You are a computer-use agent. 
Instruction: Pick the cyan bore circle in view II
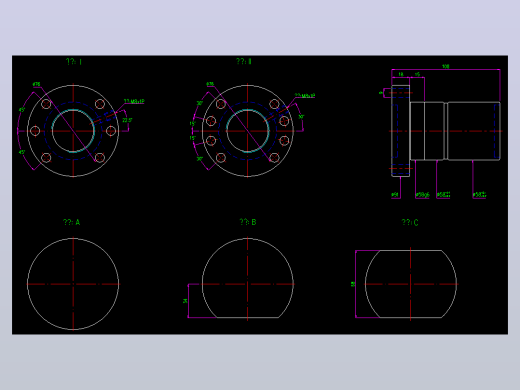click(x=248, y=131)
